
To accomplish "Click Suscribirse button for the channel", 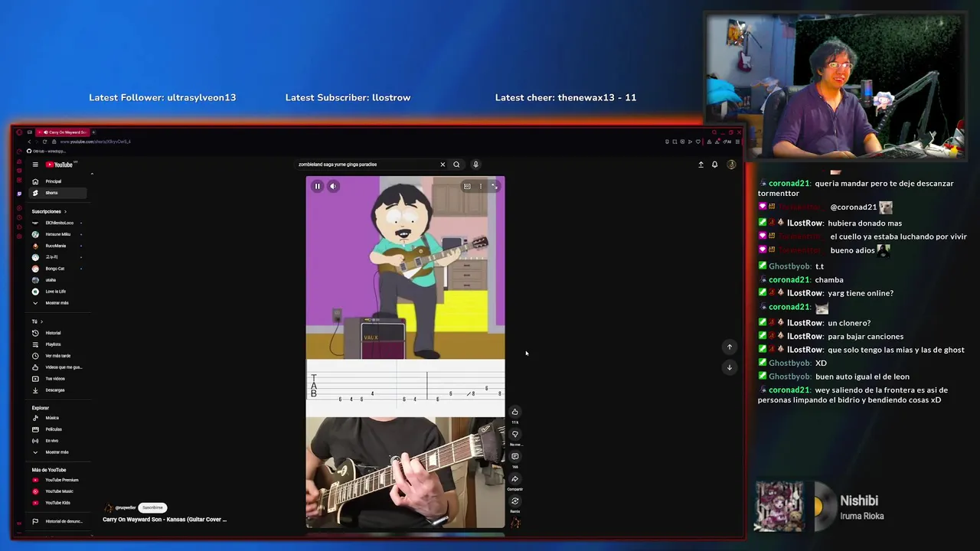I will point(152,507).
